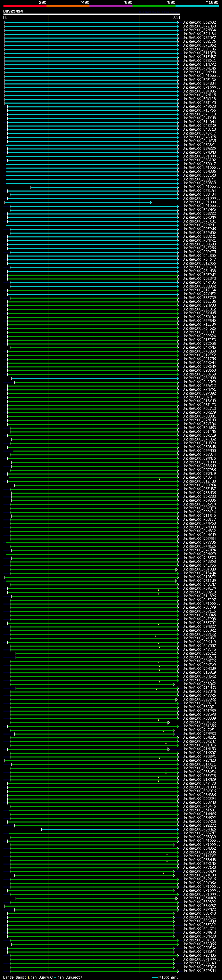Open hit UniRef100_B7UJ84
The image size is (222, 980).
coord(199,34)
